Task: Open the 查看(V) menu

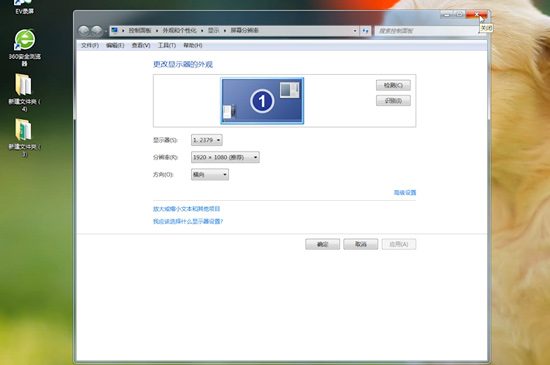Action: tap(141, 45)
